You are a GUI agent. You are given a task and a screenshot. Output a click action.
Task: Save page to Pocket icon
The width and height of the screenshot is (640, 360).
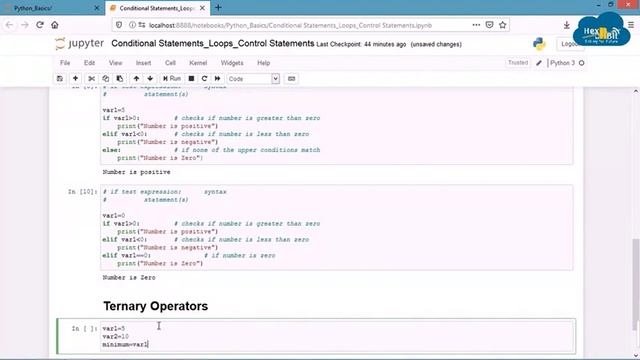coord(489,25)
